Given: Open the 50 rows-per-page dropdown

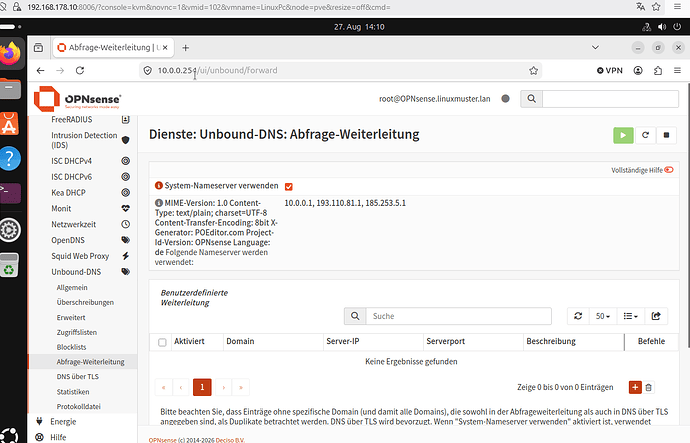Looking at the screenshot, I should tap(602, 316).
